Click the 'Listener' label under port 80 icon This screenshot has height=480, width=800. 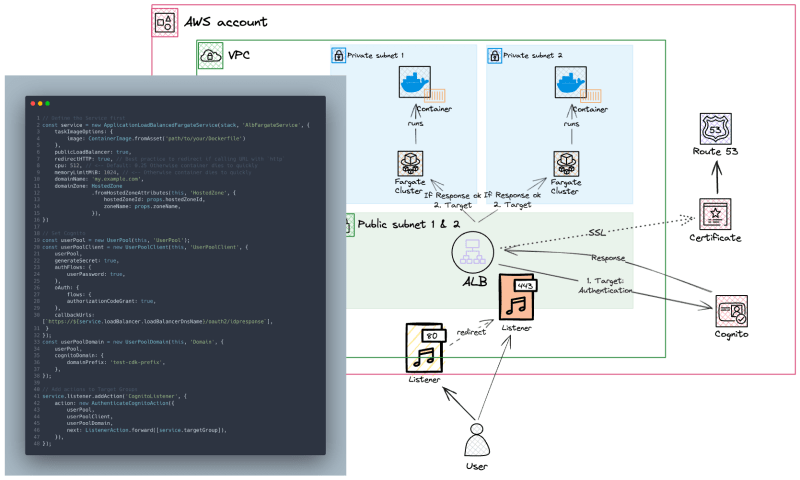click(424, 380)
